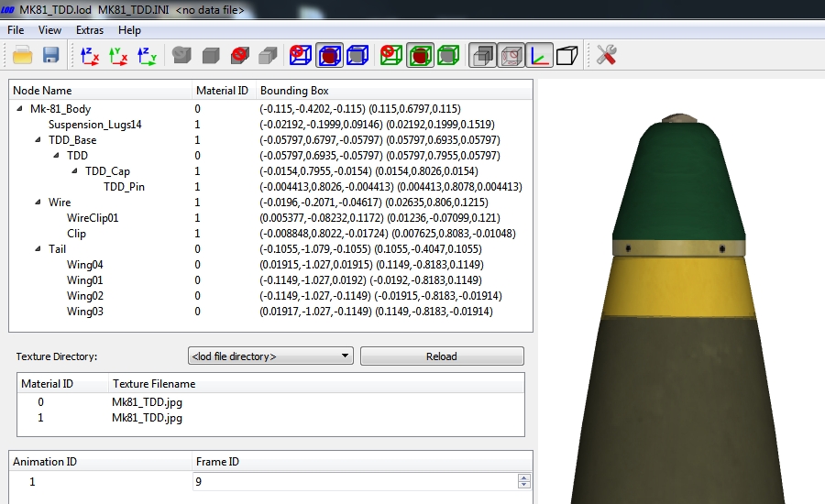Switch to the ZY axis view

[x=147, y=55]
